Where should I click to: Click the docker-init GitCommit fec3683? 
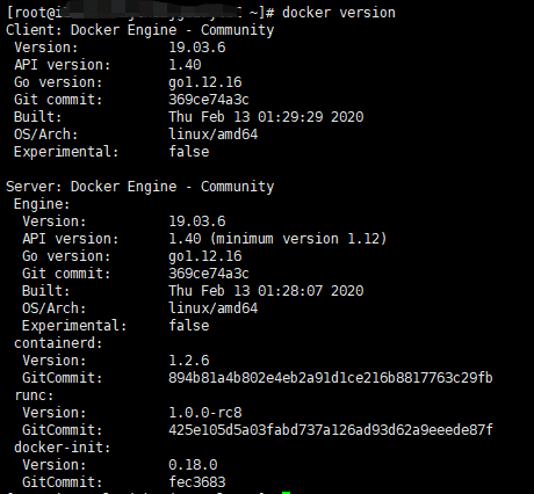pyautogui.click(x=197, y=482)
